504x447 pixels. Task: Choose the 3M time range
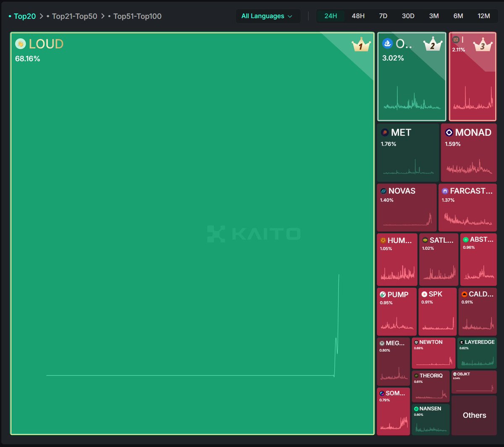pos(434,16)
